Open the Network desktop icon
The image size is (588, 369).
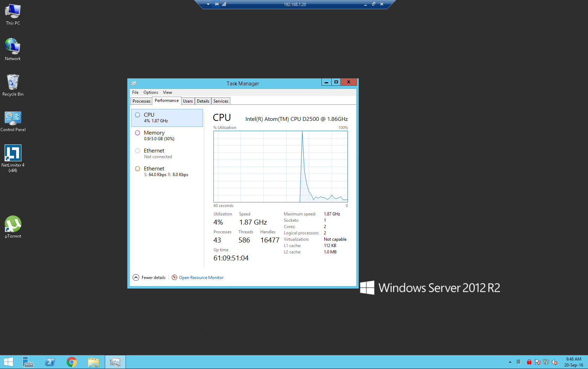pyautogui.click(x=13, y=50)
